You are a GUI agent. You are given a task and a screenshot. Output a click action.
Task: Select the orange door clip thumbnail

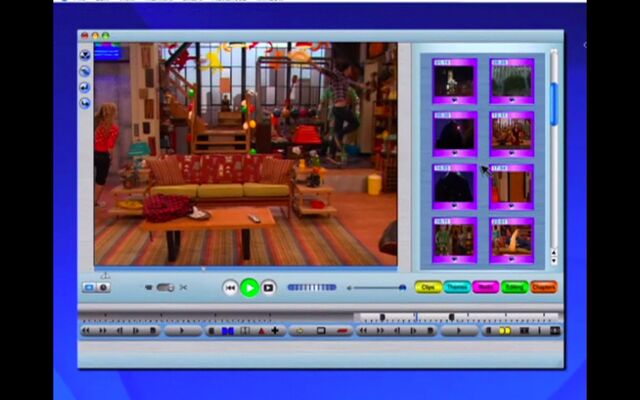coord(512,187)
